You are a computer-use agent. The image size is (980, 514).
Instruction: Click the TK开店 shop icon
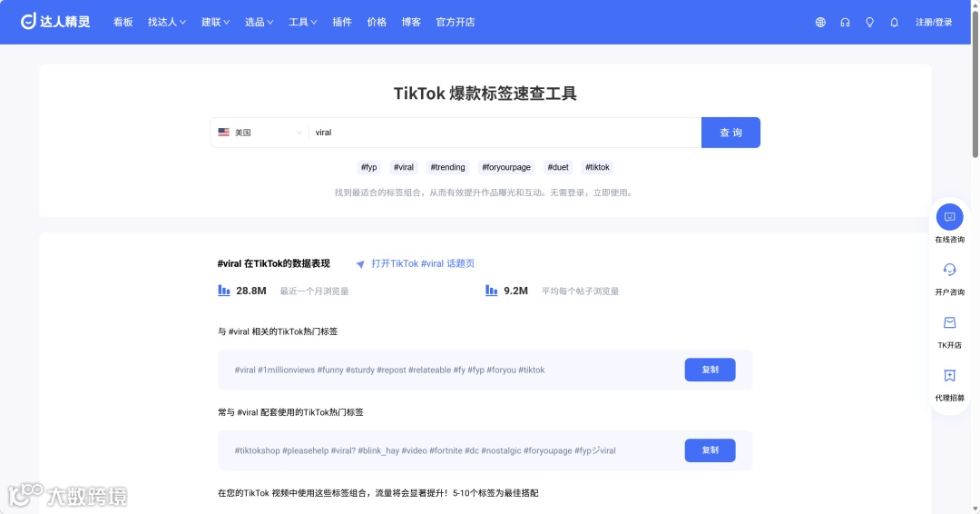click(x=949, y=322)
